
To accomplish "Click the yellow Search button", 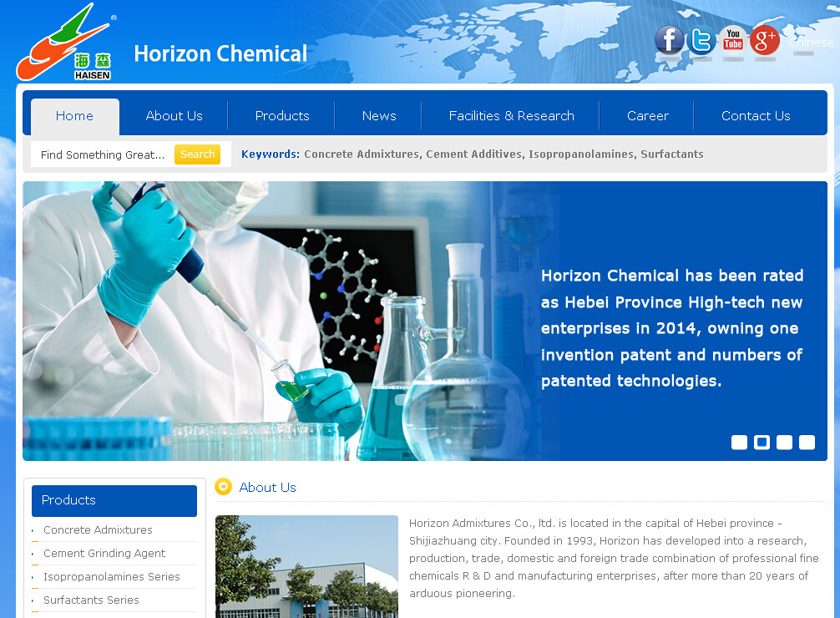I will click(197, 154).
